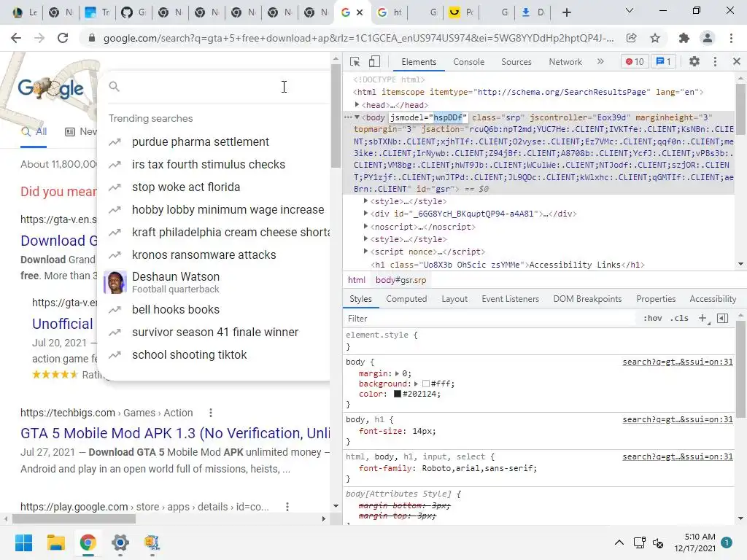Switch to the Sources tab
Image resolution: width=747 pixels, height=560 pixels.
(516, 62)
